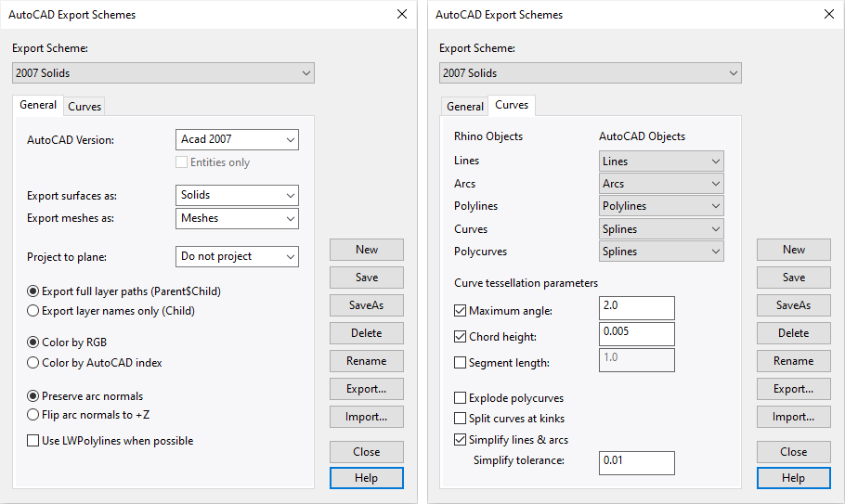Click Chord height value field
845x504 pixels.
(636, 334)
